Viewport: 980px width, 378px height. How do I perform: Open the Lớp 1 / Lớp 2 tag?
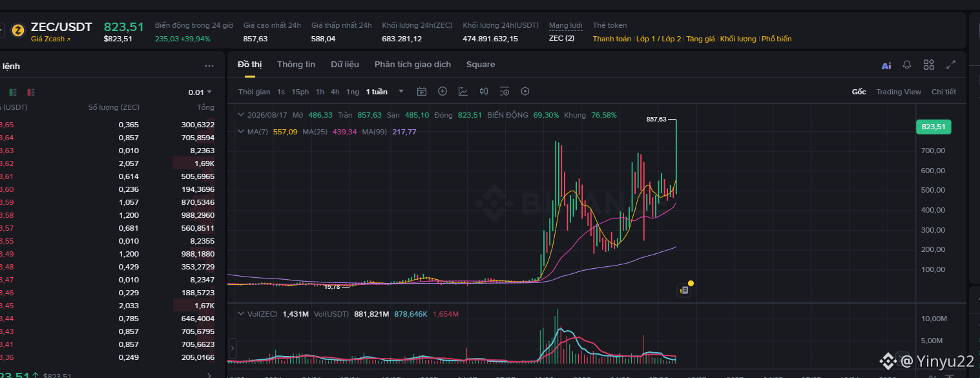658,39
